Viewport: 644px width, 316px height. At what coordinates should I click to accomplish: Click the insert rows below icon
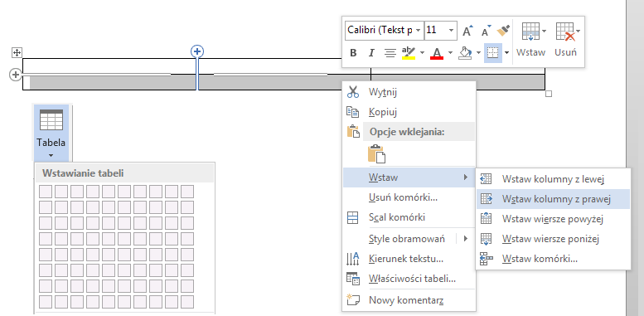point(486,238)
